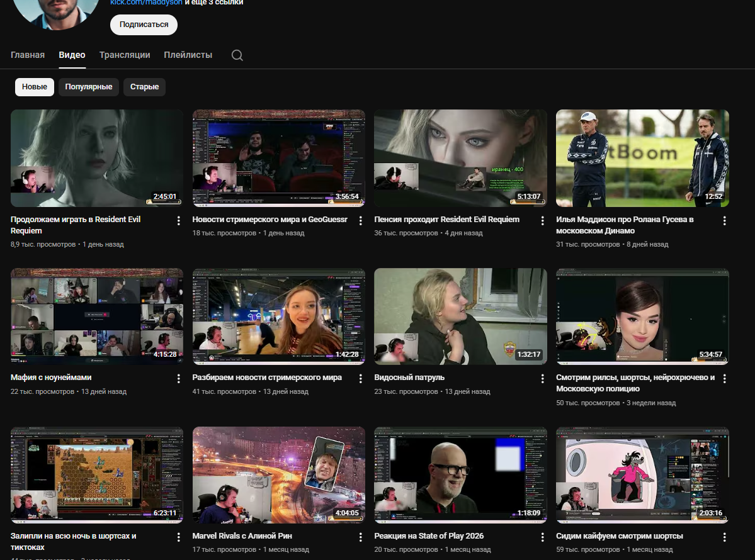Open the Трансляции tab
The width and height of the screenshot is (755, 560).
tap(125, 55)
